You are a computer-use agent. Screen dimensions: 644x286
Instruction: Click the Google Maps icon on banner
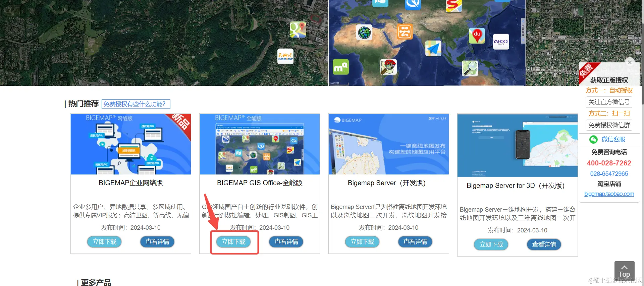(x=298, y=29)
